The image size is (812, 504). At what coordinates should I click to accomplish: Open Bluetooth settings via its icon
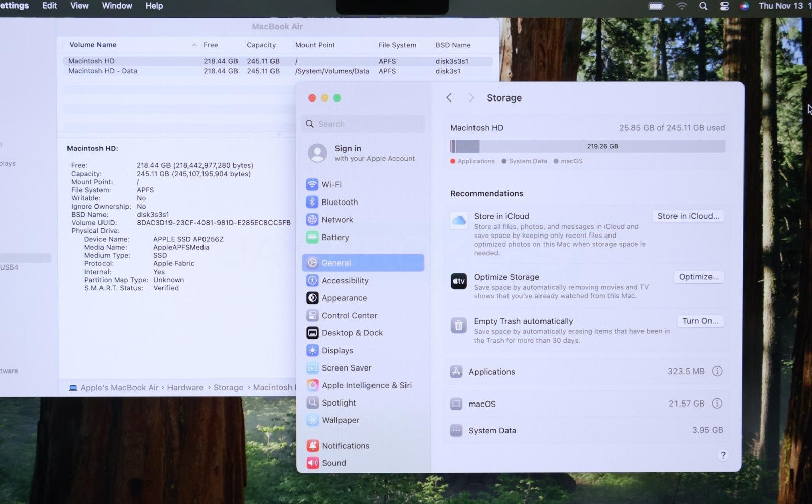[x=312, y=202]
